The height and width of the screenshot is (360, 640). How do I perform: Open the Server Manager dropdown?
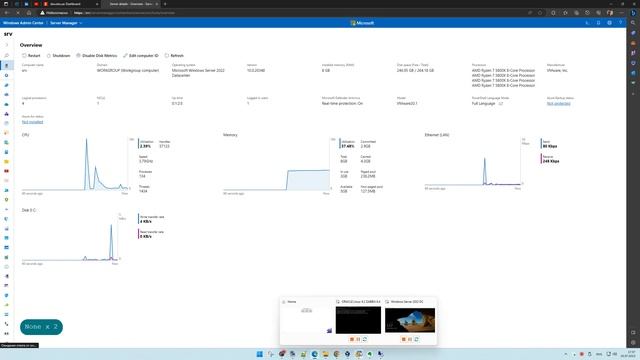click(x=66, y=23)
